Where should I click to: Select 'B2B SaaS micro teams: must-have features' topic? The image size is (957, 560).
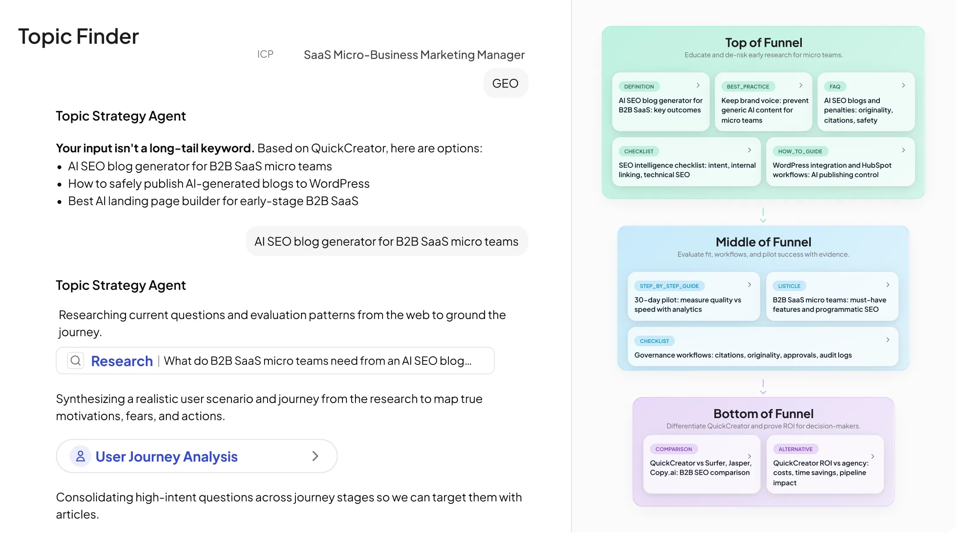click(x=829, y=304)
